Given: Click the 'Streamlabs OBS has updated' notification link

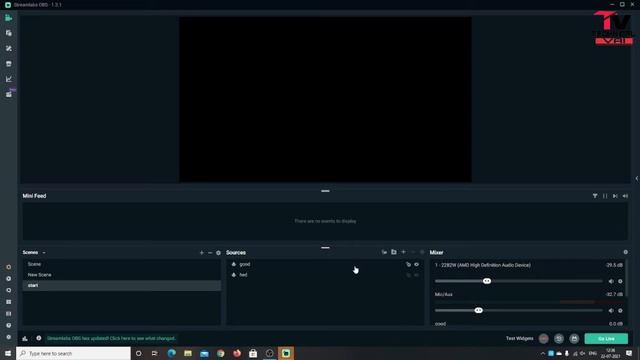Looking at the screenshot, I should [x=111, y=338].
